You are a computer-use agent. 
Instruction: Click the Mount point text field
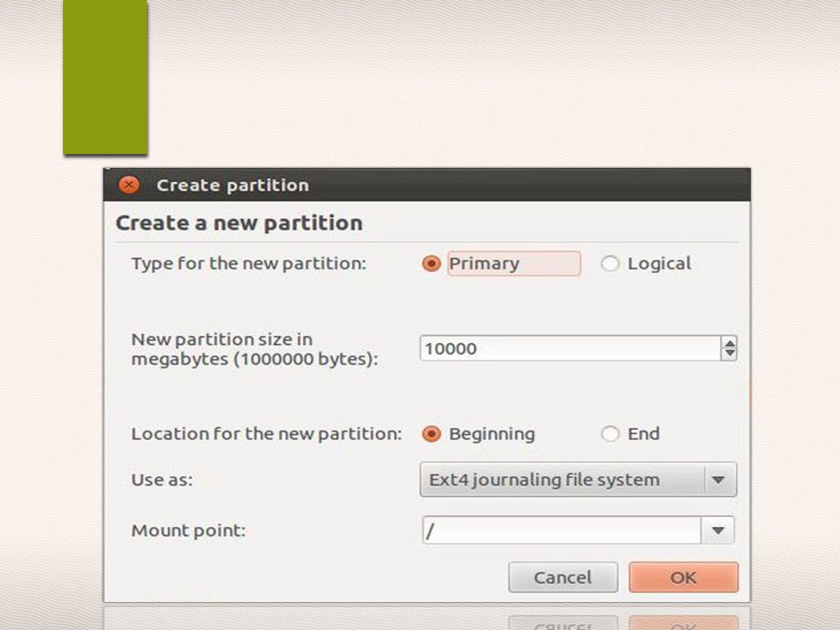tap(562, 530)
